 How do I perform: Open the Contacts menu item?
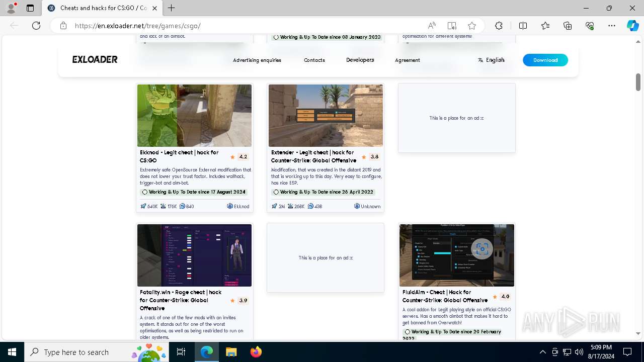click(314, 60)
